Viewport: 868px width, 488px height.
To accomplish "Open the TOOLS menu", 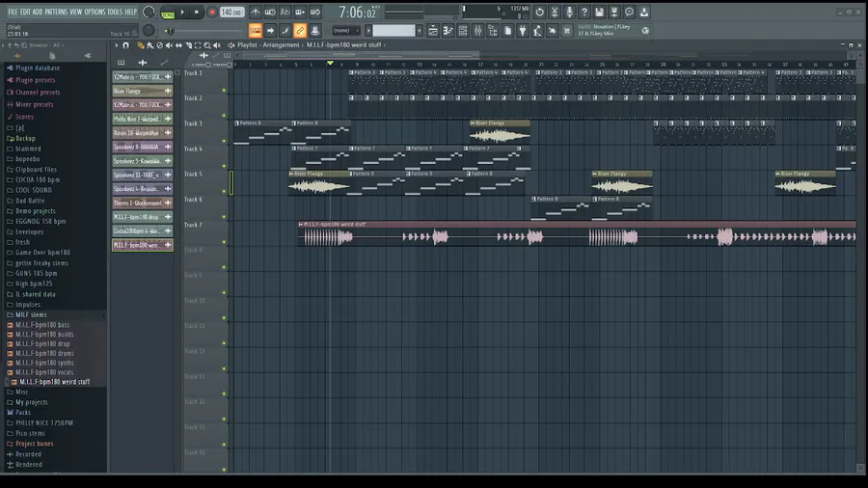I will [115, 12].
